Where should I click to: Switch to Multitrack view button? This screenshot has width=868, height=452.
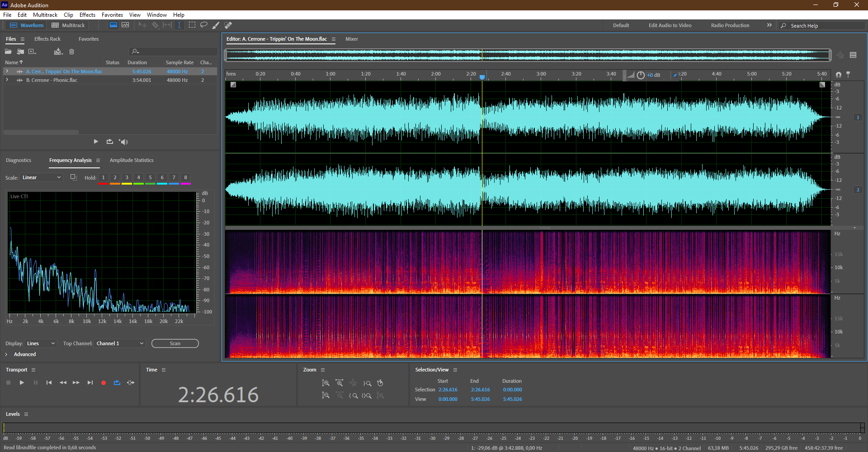click(68, 25)
